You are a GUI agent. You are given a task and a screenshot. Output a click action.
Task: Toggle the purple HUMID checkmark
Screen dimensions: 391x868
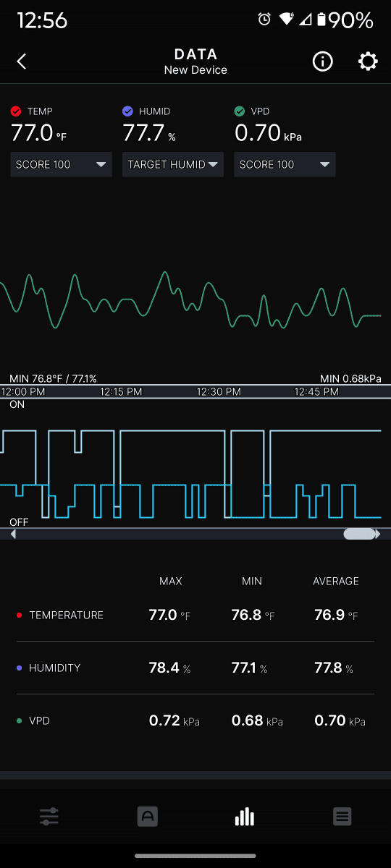pyautogui.click(x=127, y=111)
